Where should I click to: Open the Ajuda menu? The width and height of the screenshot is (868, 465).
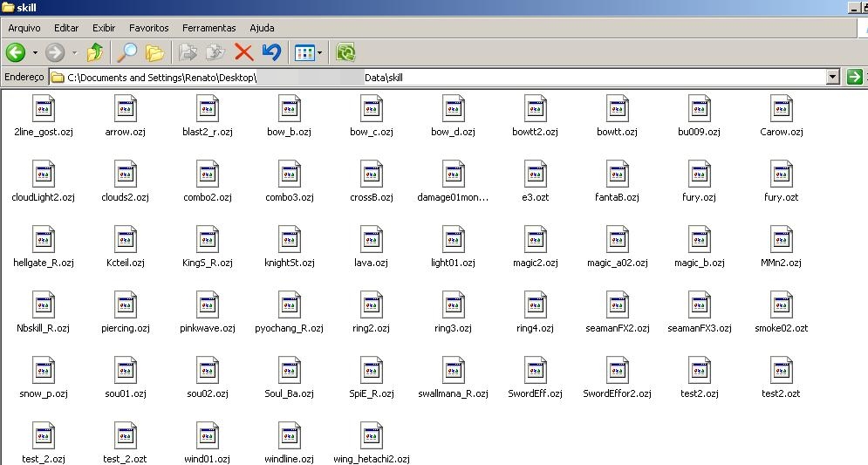click(x=262, y=28)
